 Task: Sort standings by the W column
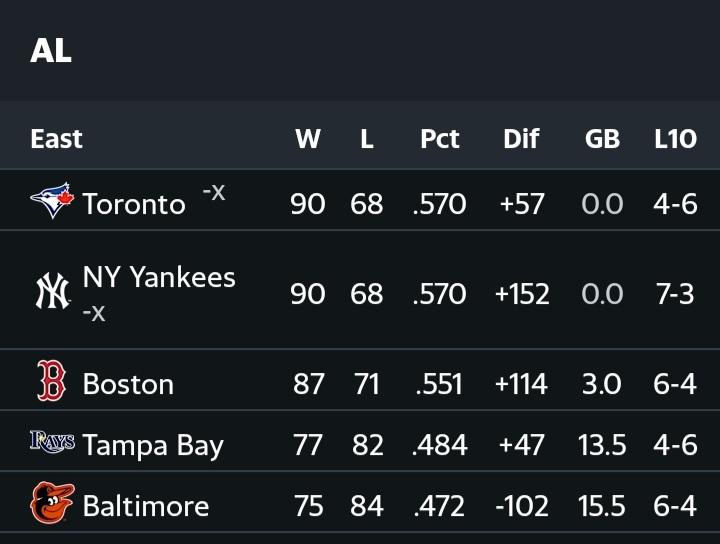click(308, 138)
